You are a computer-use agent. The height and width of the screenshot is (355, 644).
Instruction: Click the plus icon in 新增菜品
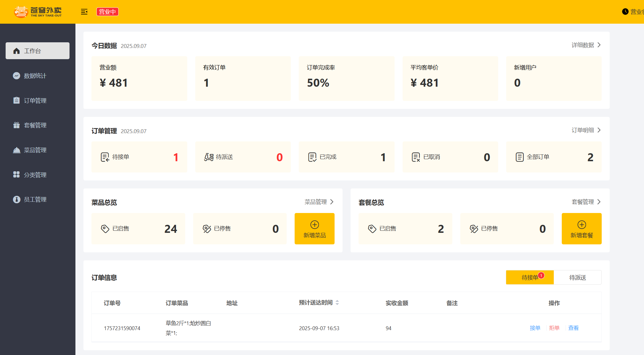tap(314, 225)
